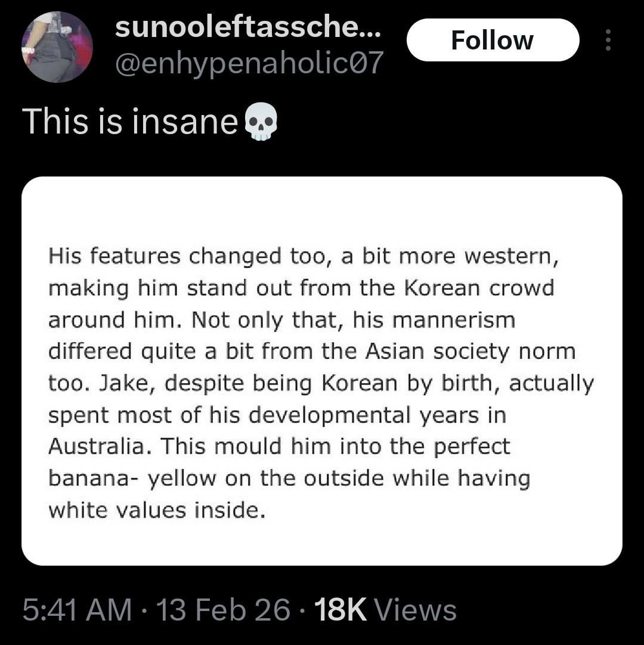Click the profile avatar picture
The image size is (644, 645).
(57, 47)
